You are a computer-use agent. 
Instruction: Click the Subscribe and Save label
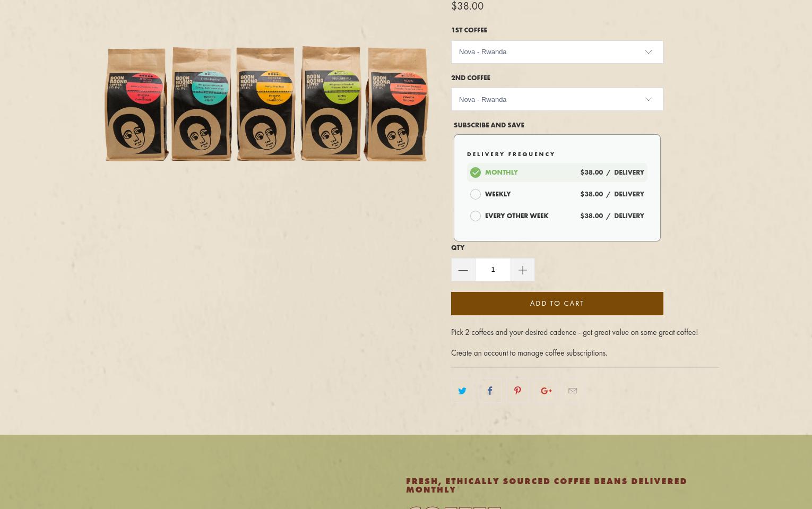pyautogui.click(x=488, y=125)
